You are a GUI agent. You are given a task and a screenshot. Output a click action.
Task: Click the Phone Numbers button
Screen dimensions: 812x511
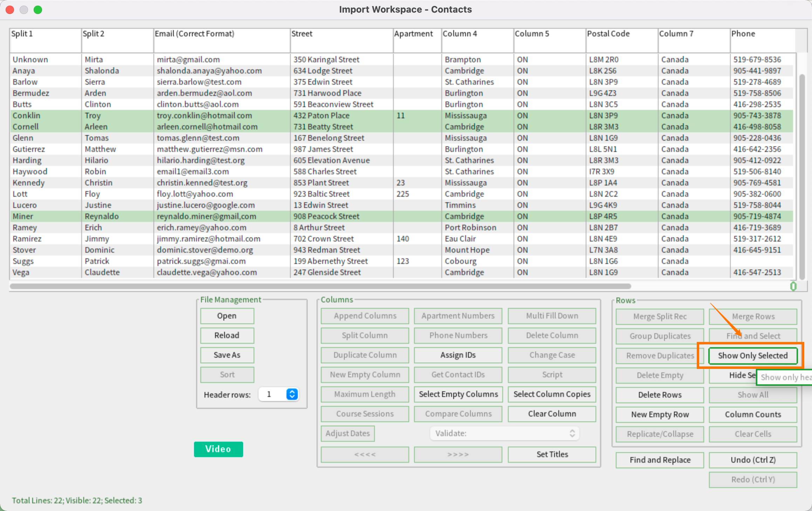tap(458, 335)
